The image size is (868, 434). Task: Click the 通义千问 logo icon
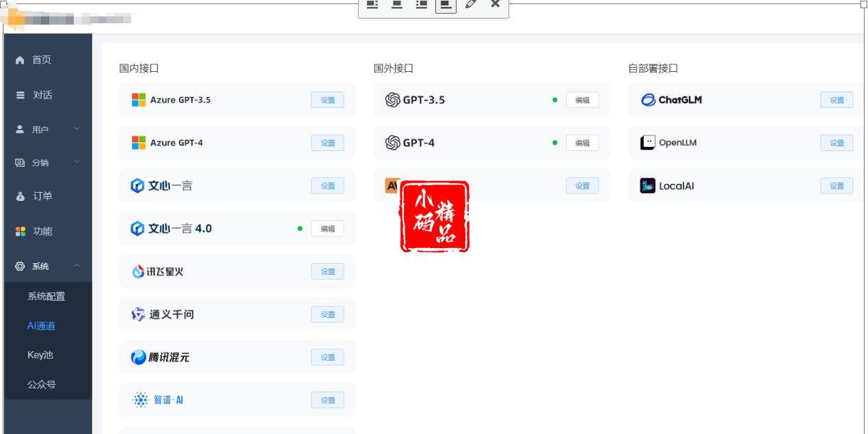click(x=138, y=314)
